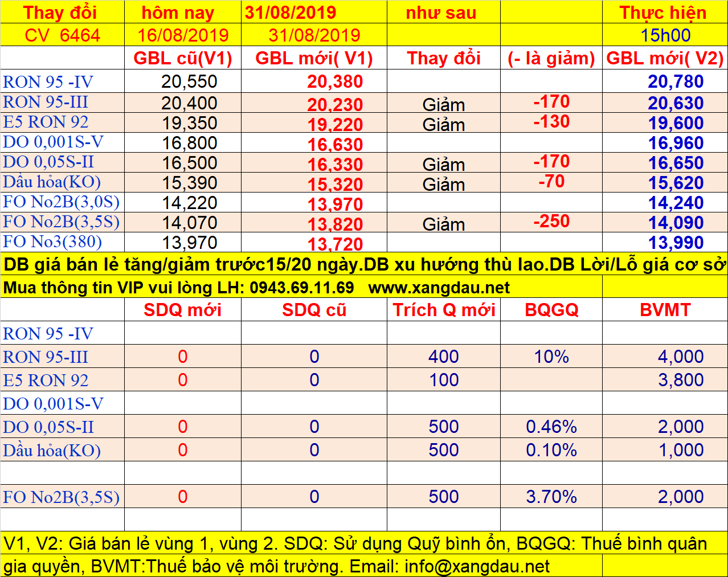Click the -130 change value
Screen dimensions: 728x577
(551, 121)
